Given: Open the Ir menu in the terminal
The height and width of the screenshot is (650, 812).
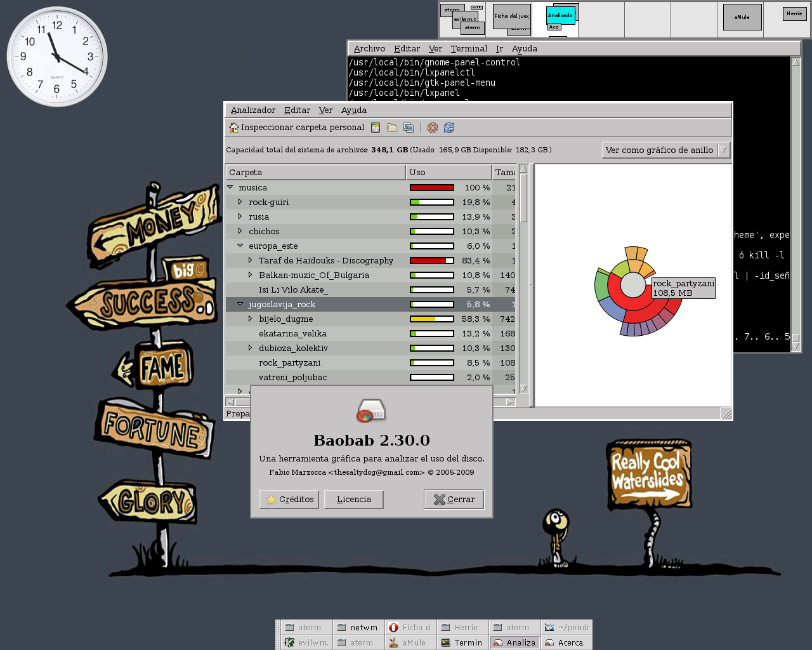Looking at the screenshot, I should tap(499, 49).
